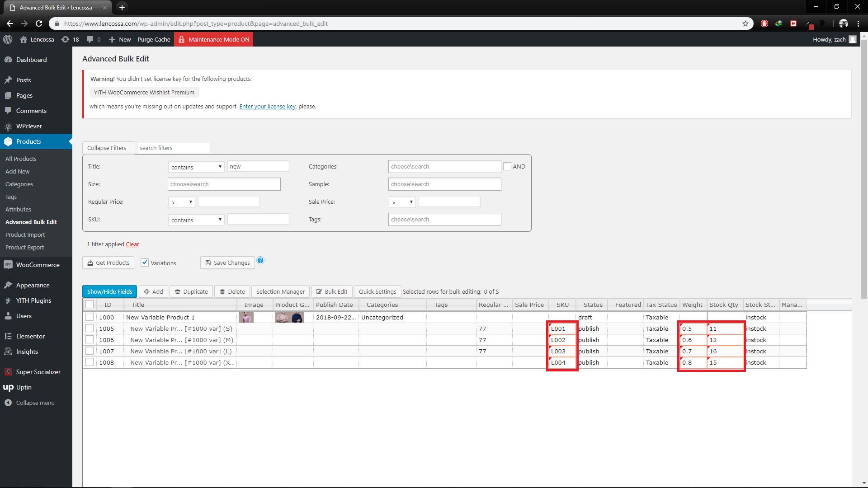This screenshot has width=868, height=488.
Task: Check the row checkbox for ID 1005
Action: click(90, 328)
